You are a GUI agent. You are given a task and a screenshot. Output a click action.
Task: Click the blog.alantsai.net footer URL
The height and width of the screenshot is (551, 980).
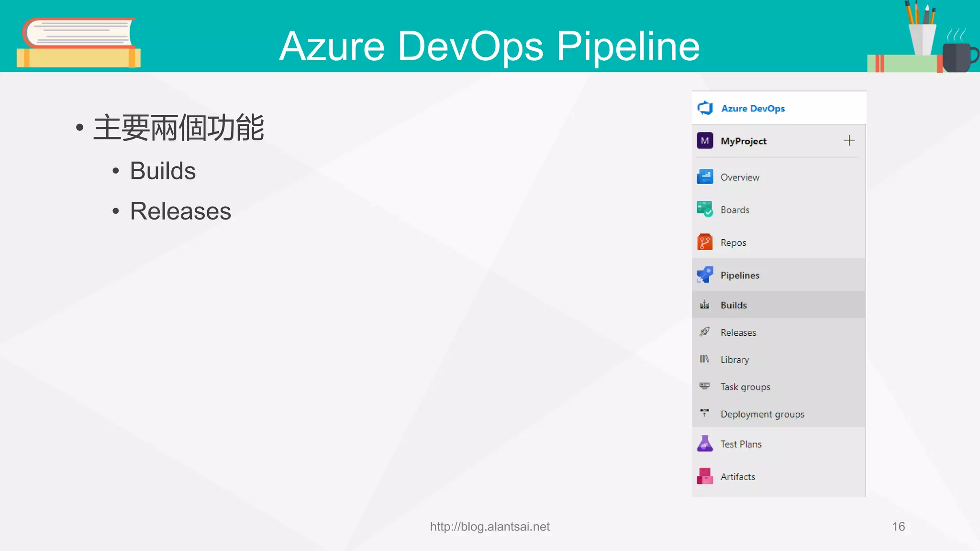[x=490, y=527]
